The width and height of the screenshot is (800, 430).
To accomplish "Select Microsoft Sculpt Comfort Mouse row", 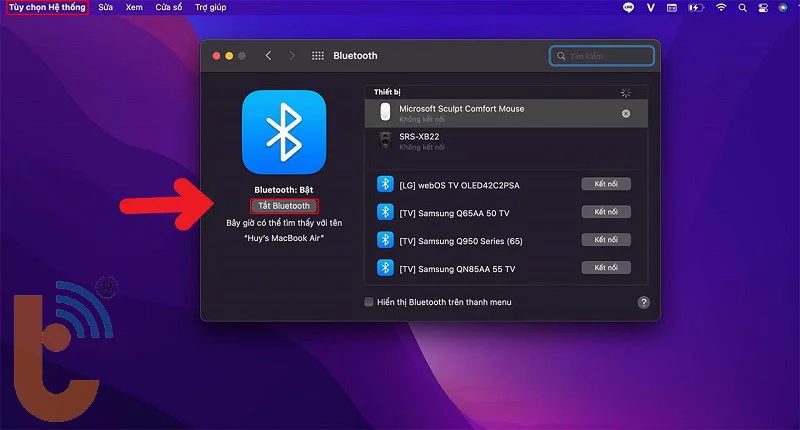I will click(x=506, y=113).
